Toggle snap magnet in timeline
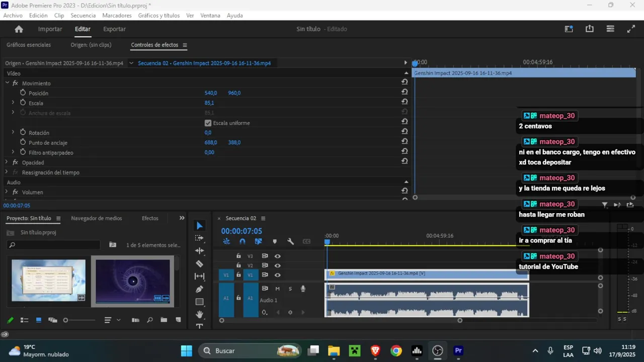 click(243, 241)
